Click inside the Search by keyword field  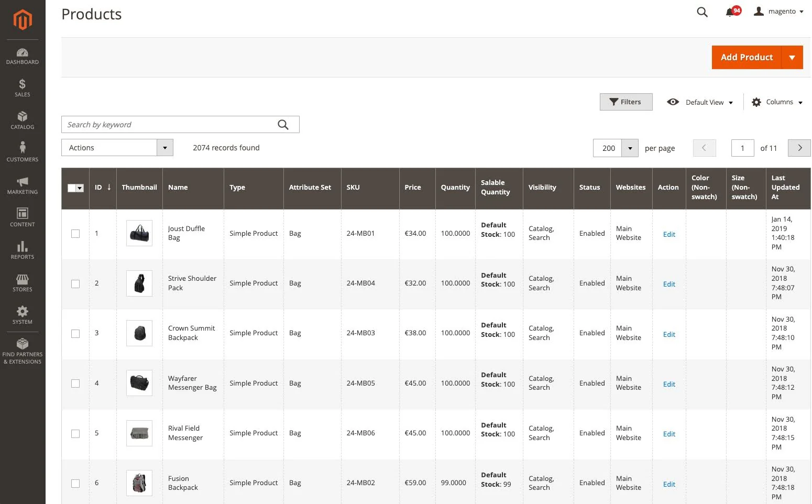click(x=168, y=124)
